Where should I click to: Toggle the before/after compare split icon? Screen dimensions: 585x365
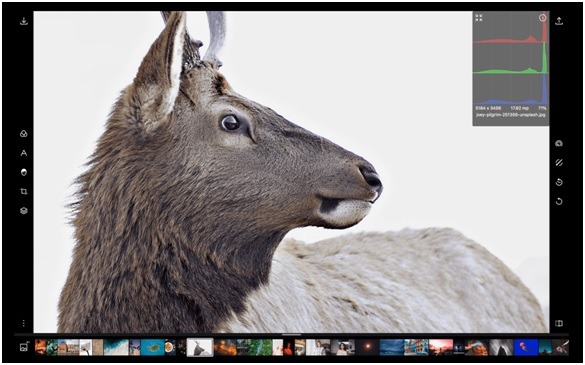pyautogui.click(x=559, y=323)
